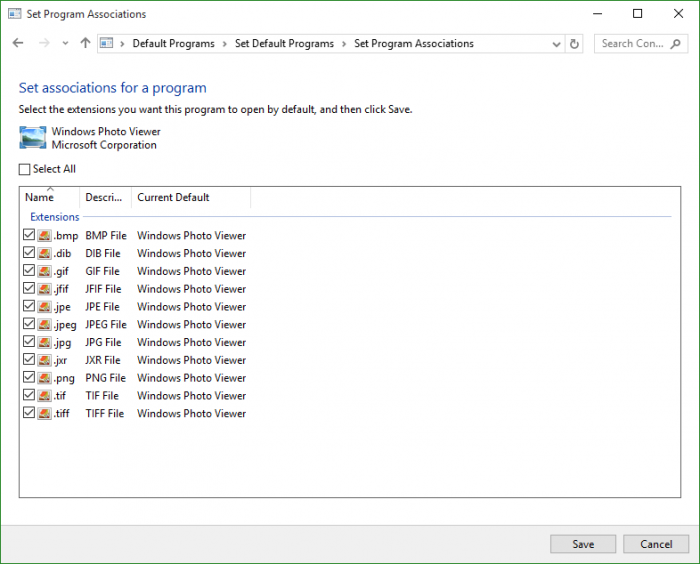
Task: Go to Default Programs breadcrumb
Action: pyautogui.click(x=173, y=44)
